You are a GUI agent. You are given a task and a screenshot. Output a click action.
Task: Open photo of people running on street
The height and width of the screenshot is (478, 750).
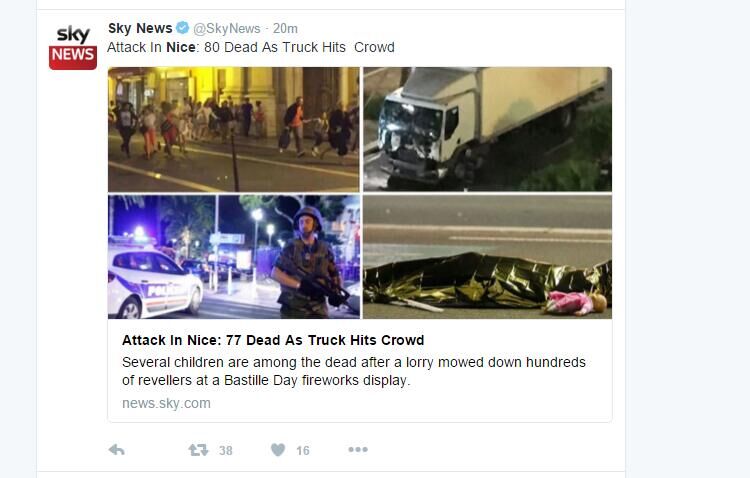coord(233,129)
